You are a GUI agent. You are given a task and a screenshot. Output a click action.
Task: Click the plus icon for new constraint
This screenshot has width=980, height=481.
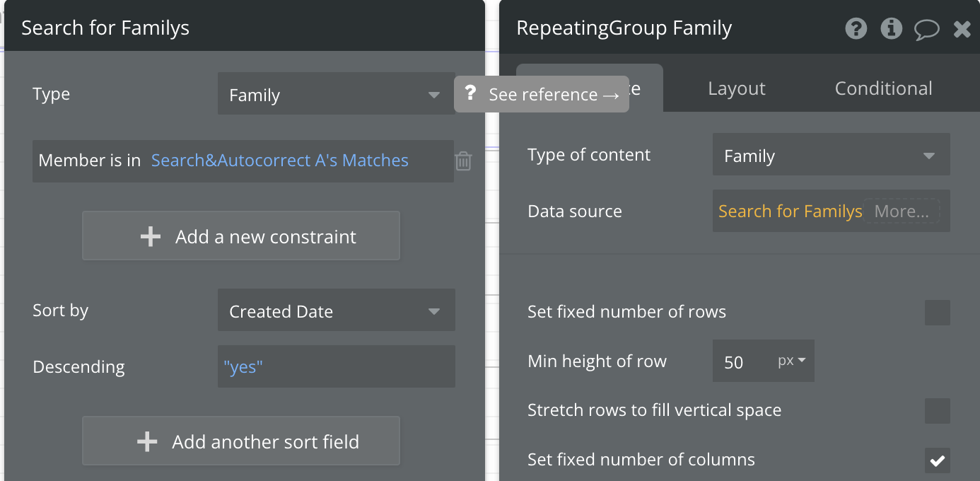(x=151, y=236)
